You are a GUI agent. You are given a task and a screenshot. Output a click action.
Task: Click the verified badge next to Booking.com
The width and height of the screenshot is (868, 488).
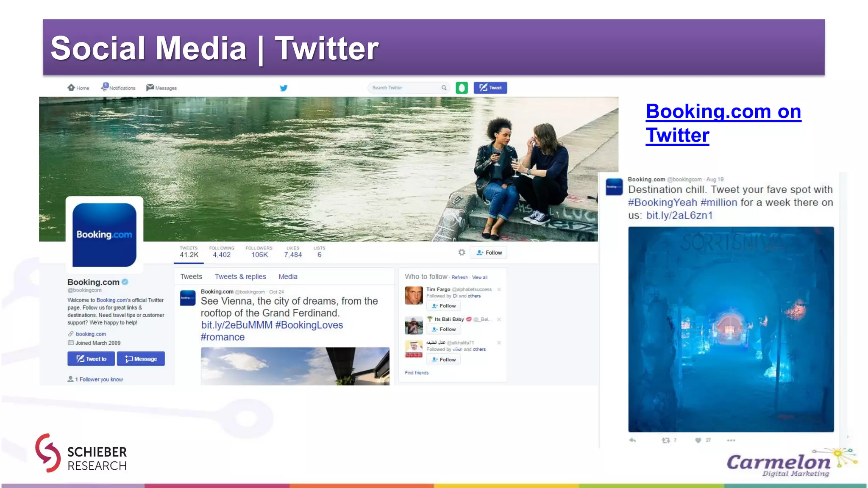click(125, 282)
